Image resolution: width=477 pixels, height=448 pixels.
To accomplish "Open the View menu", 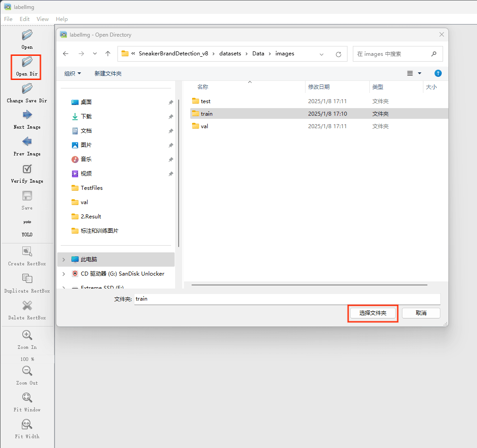I will pos(42,19).
